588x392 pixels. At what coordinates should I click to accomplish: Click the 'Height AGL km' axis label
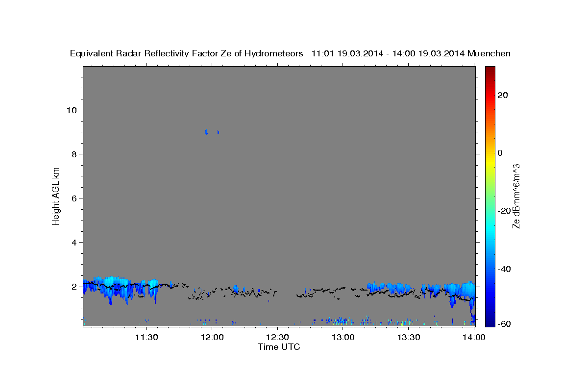pyautogui.click(x=56, y=196)
